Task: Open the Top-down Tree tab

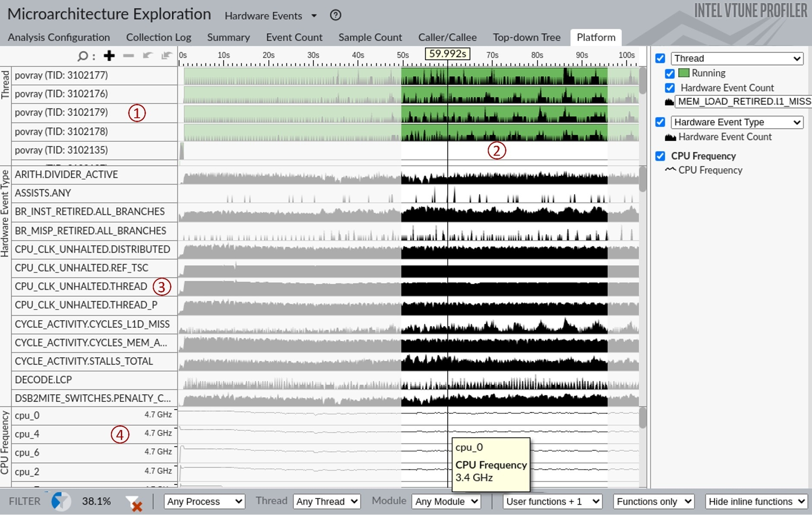Action: [x=527, y=38]
